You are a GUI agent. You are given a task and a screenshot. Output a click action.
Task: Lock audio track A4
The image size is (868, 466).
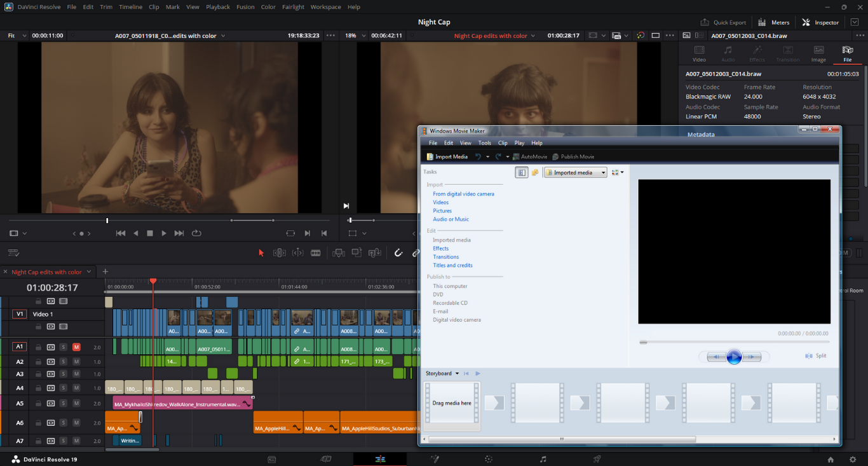pos(38,388)
